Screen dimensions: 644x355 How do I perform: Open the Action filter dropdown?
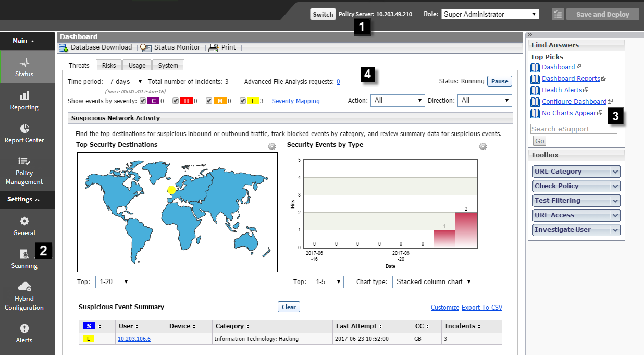(x=398, y=101)
